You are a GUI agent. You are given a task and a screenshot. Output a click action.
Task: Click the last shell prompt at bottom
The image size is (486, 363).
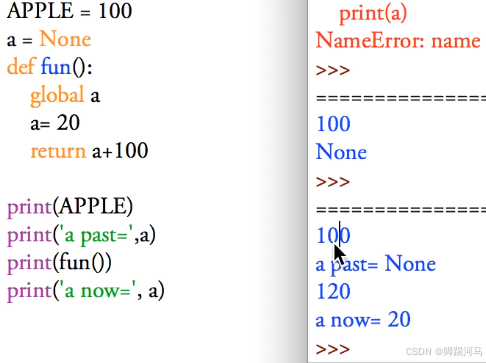click(x=333, y=349)
